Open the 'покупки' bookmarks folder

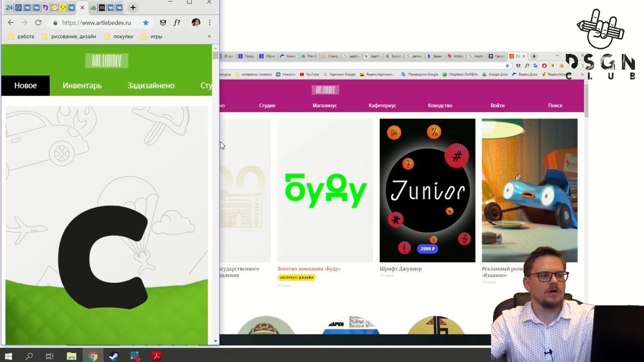coord(119,36)
